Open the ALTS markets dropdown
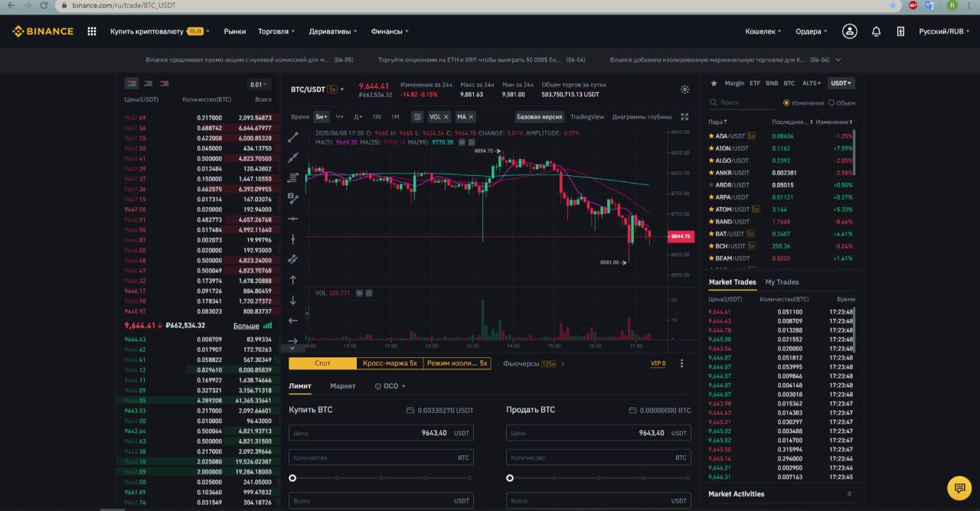This screenshot has height=511, width=980. click(x=812, y=83)
